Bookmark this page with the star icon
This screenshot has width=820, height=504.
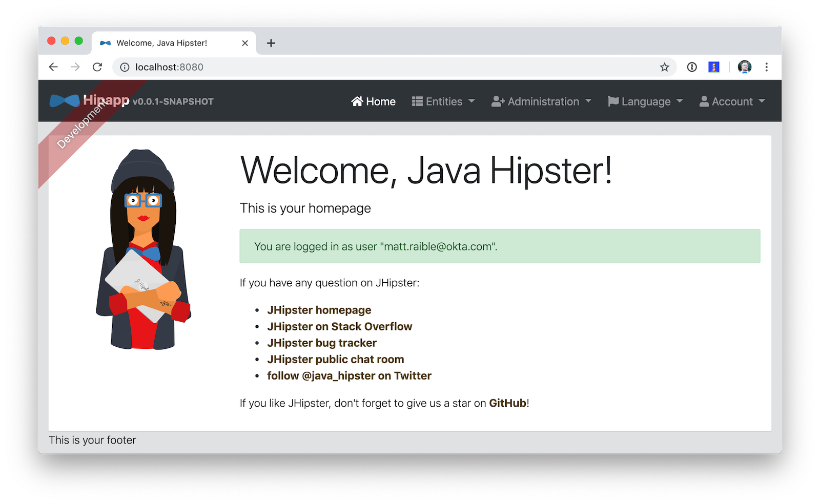coord(664,67)
